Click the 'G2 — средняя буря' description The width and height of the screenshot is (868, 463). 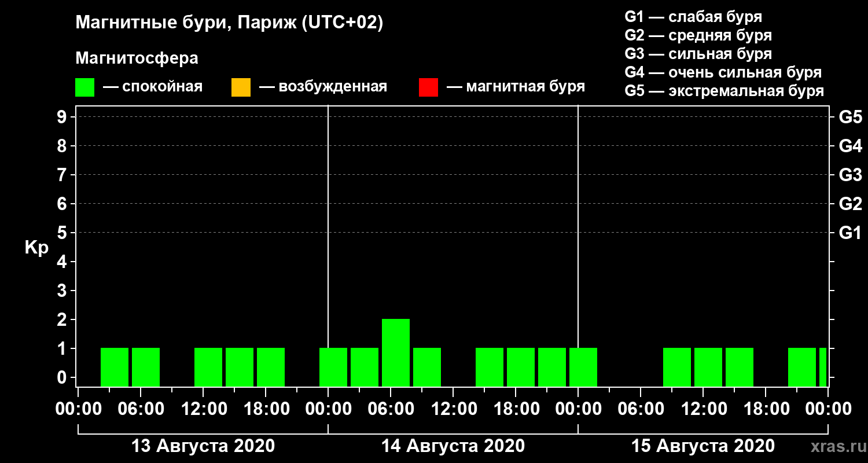(698, 35)
